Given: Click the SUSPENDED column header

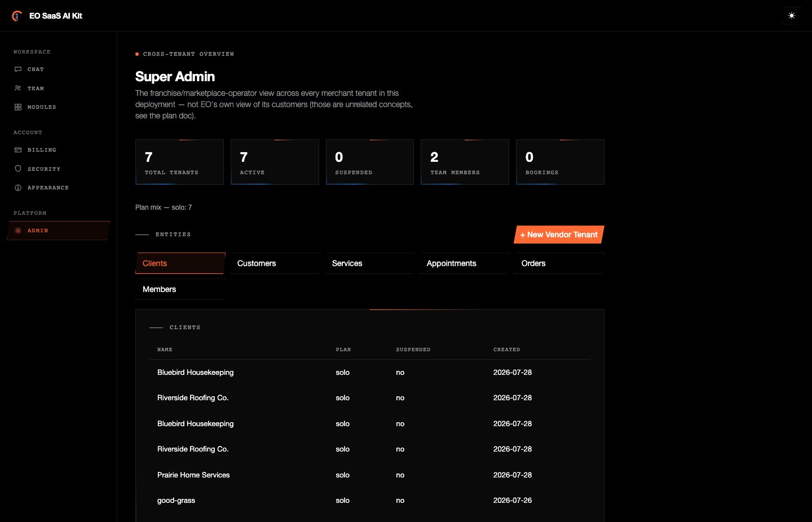Looking at the screenshot, I should (413, 350).
